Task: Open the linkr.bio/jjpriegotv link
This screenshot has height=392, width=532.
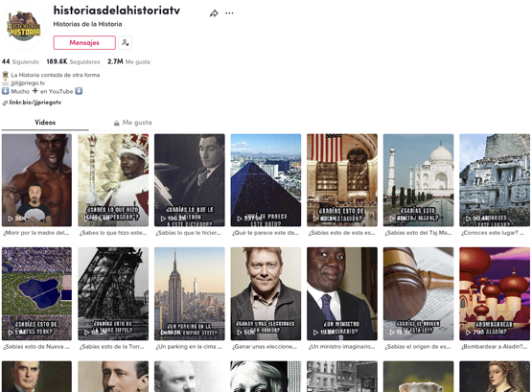Action: pyautogui.click(x=35, y=103)
